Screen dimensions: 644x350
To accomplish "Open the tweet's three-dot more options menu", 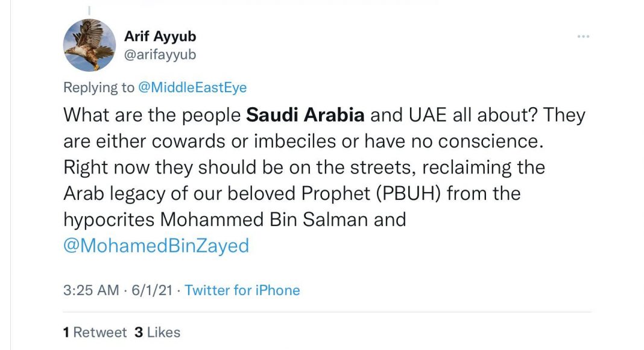I will coord(582,37).
